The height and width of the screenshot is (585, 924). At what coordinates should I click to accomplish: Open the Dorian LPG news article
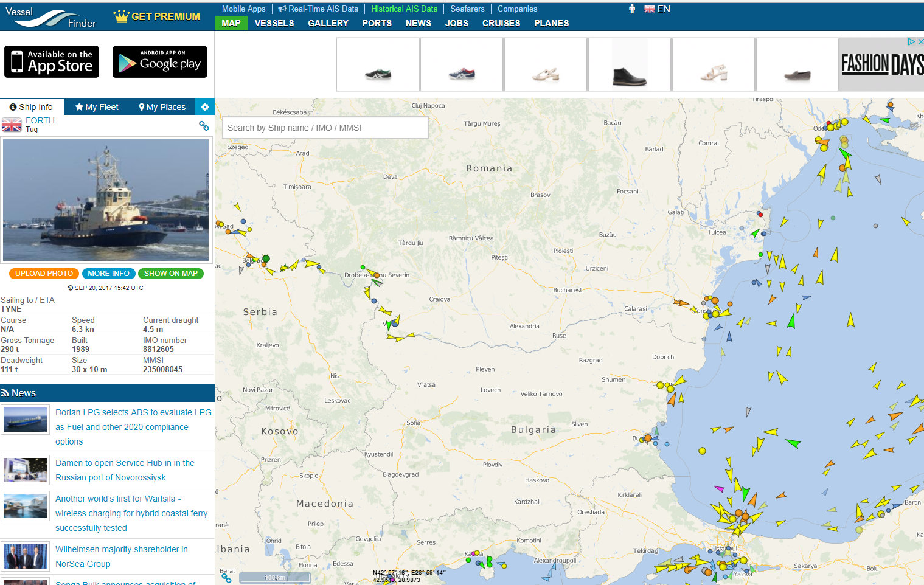point(133,427)
